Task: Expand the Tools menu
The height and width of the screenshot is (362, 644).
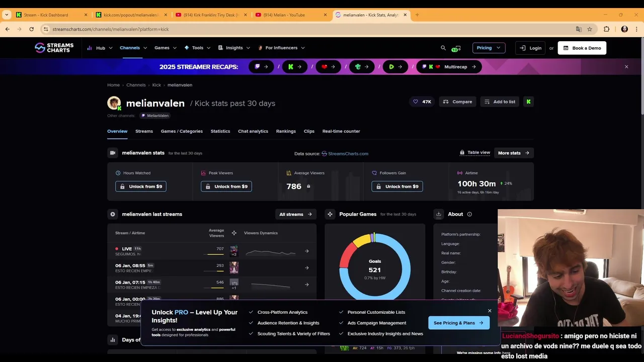Action: (x=197, y=48)
